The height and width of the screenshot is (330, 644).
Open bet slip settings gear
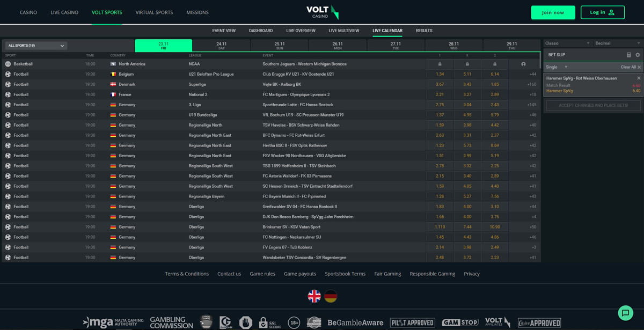pos(638,55)
